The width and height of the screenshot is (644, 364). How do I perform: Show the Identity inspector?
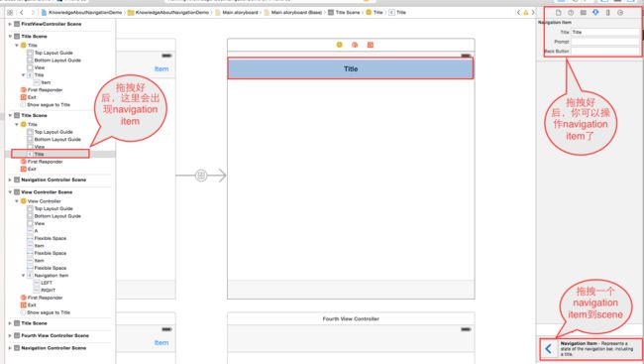[x=583, y=13]
